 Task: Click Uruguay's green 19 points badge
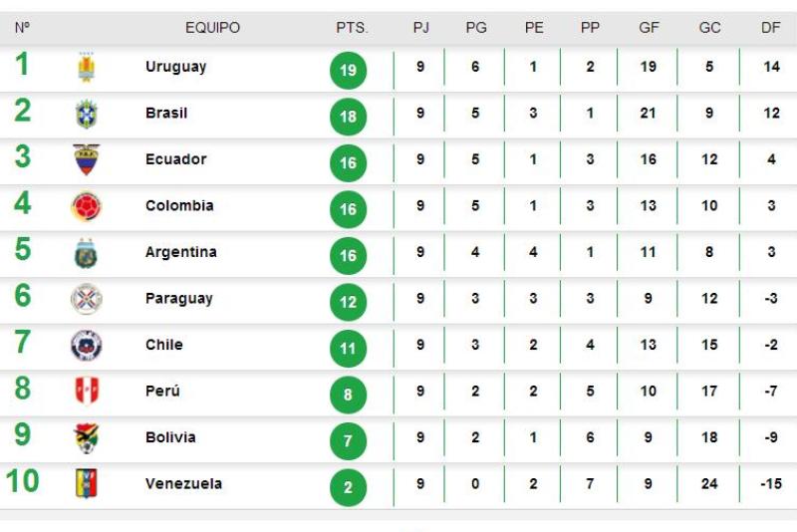348,70
